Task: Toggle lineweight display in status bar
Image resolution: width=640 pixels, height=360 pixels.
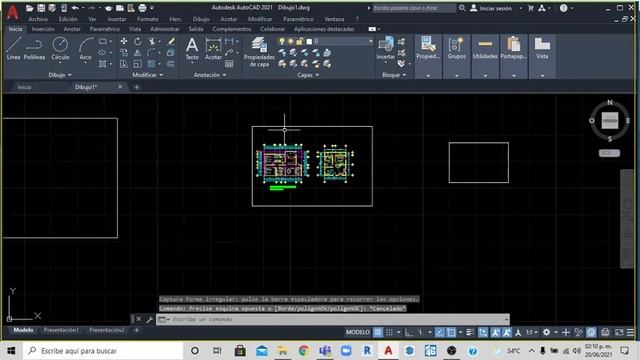Action: pyautogui.click(x=470, y=333)
